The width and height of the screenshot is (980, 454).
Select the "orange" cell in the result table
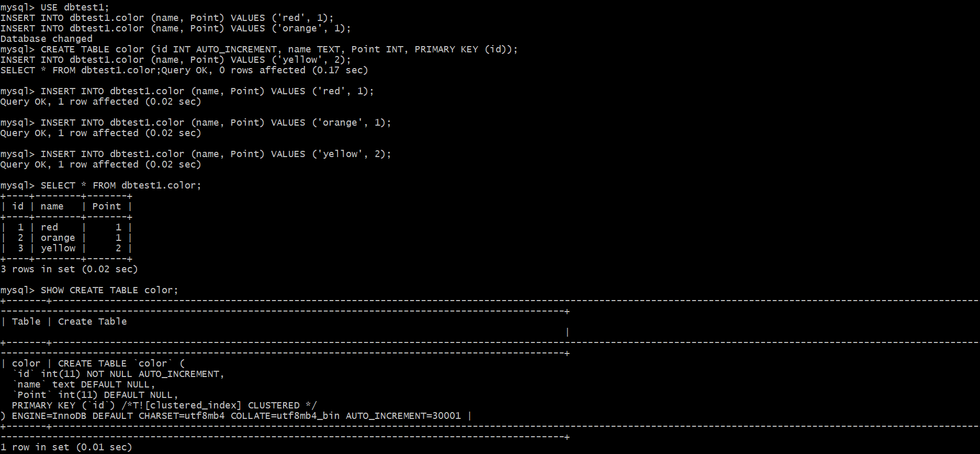(x=58, y=238)
